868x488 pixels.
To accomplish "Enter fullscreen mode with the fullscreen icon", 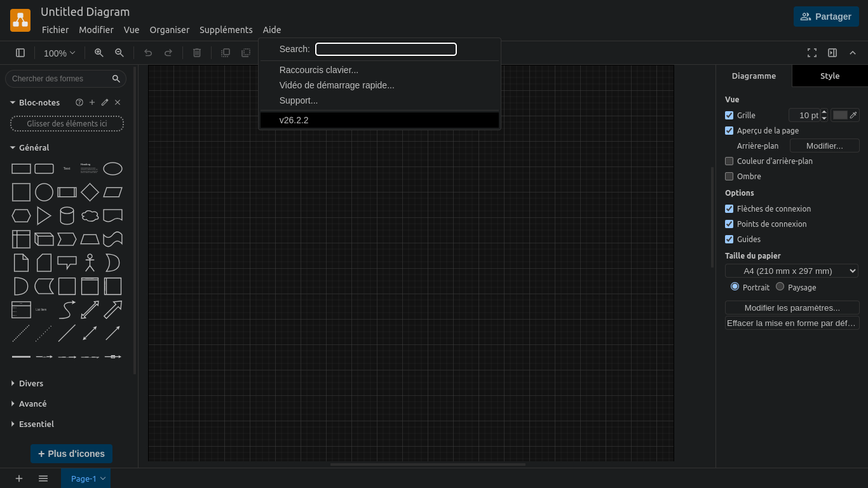I will [812, 53].
